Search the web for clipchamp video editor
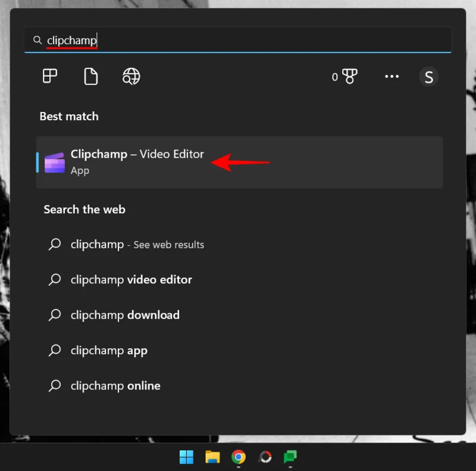This screenshot has width=476, height=471. point(131,279)
